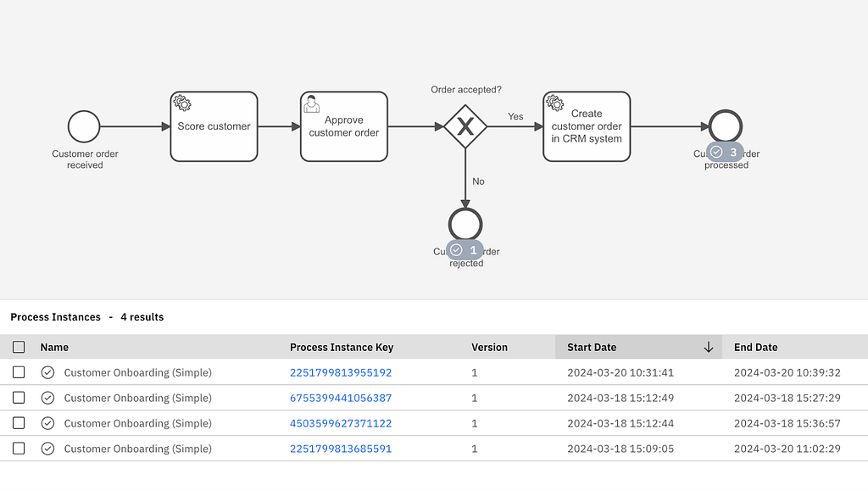Click start date 2024-03-18 15:12:44
The height and width of the screenshot is (491, 868).
pyautogui.click(x=620, y=423)
